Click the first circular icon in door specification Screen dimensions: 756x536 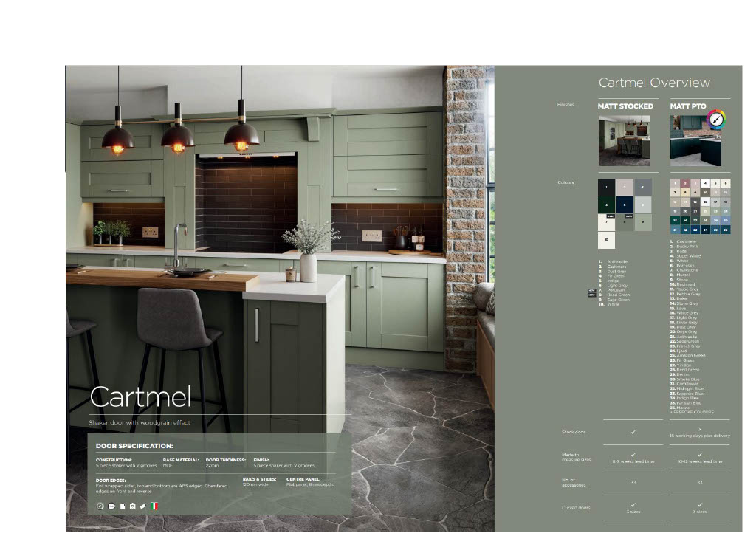point(100,506)
